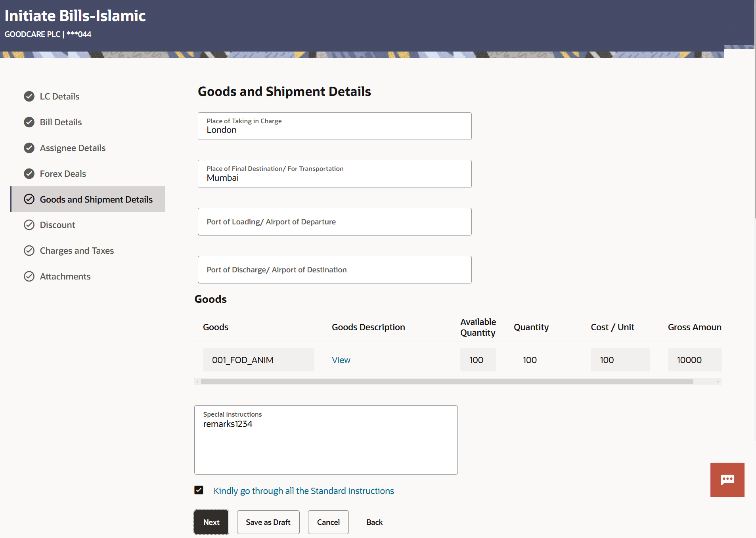Click the goods table horizontal scrollbar

point(447,381)
